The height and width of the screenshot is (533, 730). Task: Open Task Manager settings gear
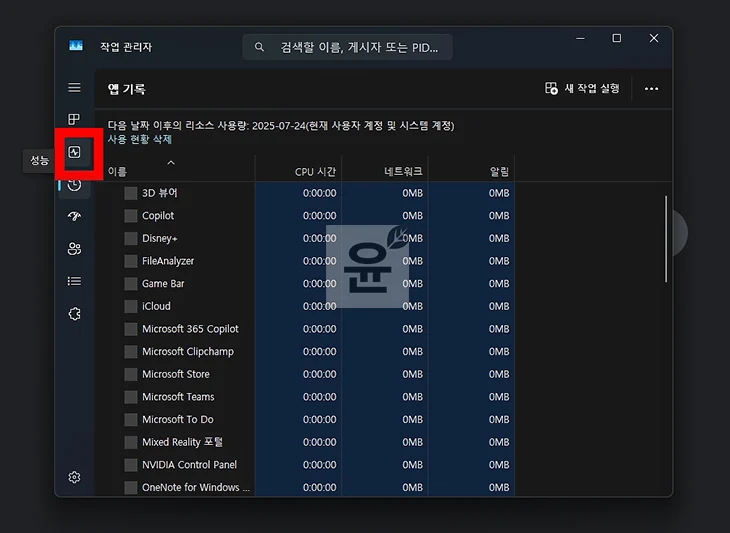(74, 477)
